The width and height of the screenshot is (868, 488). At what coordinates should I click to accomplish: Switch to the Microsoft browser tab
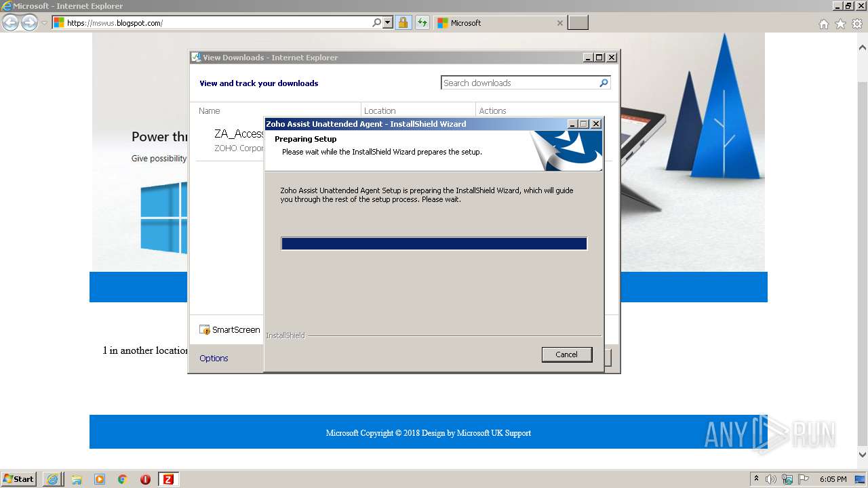click(500, 23)
